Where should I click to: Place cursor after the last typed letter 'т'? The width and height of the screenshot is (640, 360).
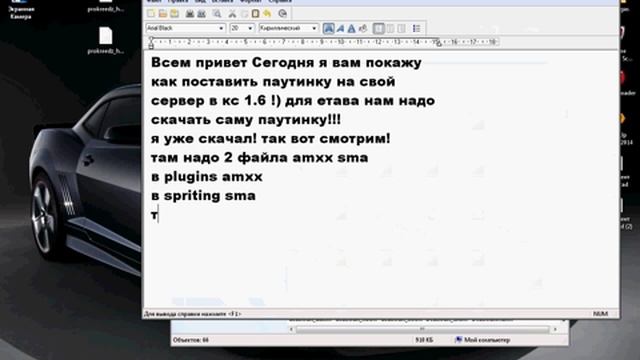(158, 215)
